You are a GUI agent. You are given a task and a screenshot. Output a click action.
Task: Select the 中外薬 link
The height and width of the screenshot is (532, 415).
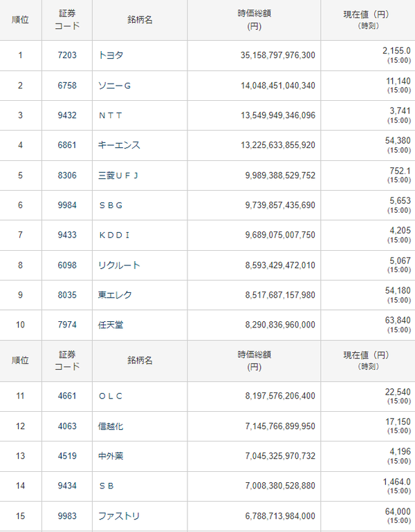(x=111, y=456)
